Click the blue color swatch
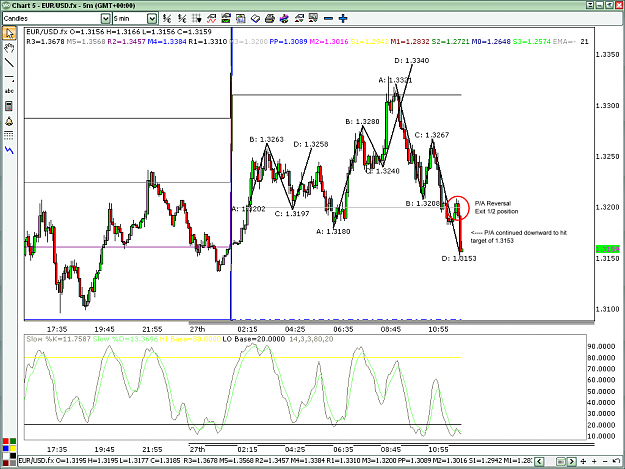This screenshot has width=625, height=469. (6, 449)
